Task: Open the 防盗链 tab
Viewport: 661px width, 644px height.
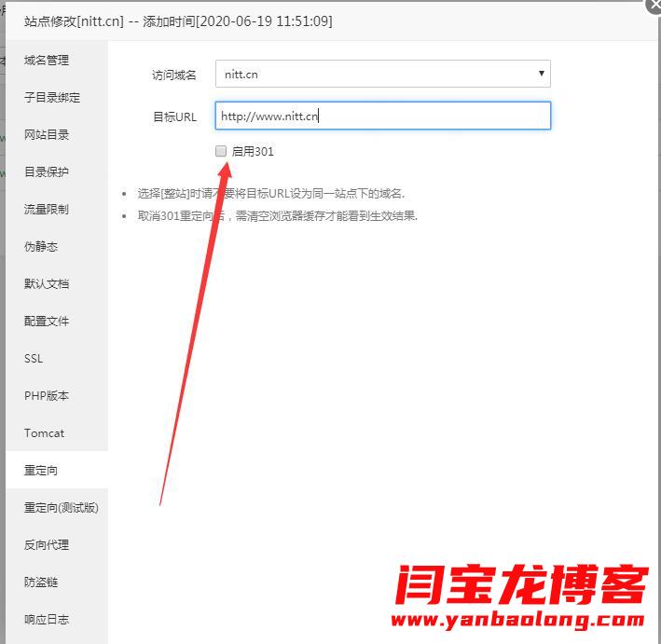Action: (41, 582)
